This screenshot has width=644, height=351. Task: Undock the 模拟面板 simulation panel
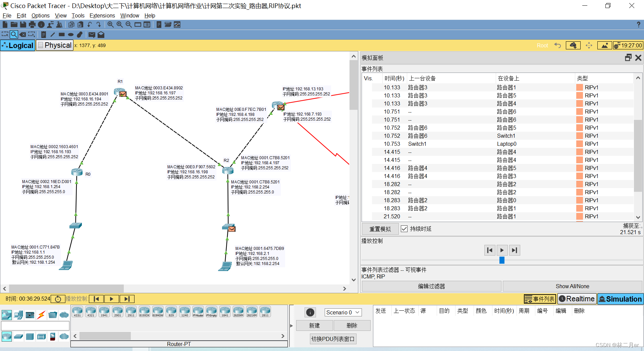point(628,58)
